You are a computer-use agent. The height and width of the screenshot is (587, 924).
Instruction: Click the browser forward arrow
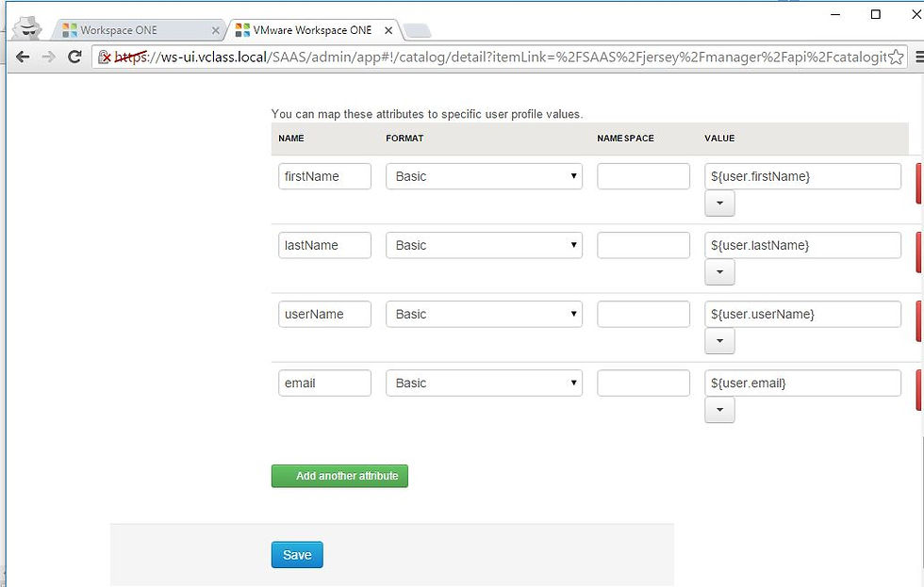point(48,57)
